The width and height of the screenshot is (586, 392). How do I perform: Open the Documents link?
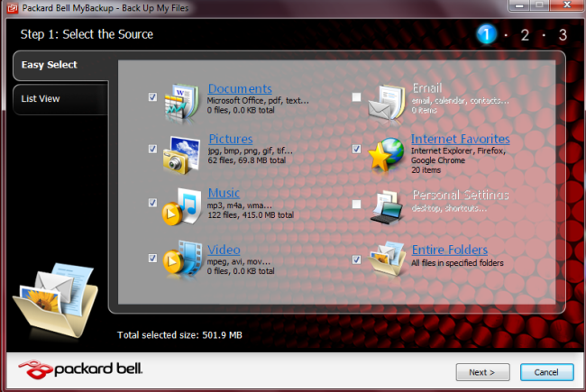pyautogui.click(x=240, y=88)
